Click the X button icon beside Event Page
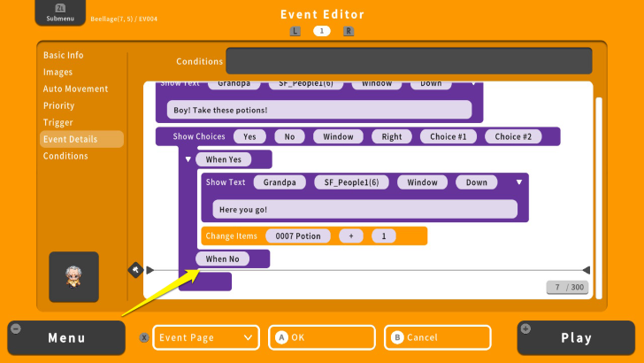The width and height of the screenshot is (644, 363). [143, 337]
